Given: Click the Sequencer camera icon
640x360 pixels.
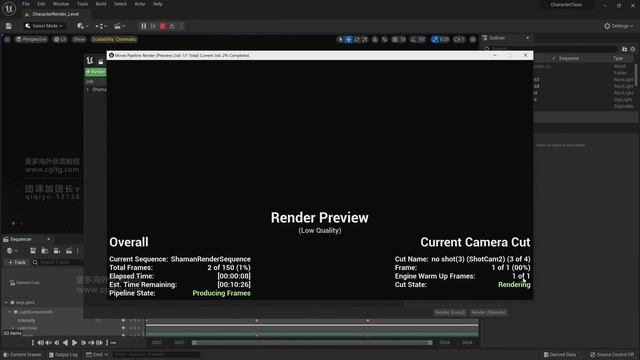Looking at the screenshot, I should tap(57, 251).
